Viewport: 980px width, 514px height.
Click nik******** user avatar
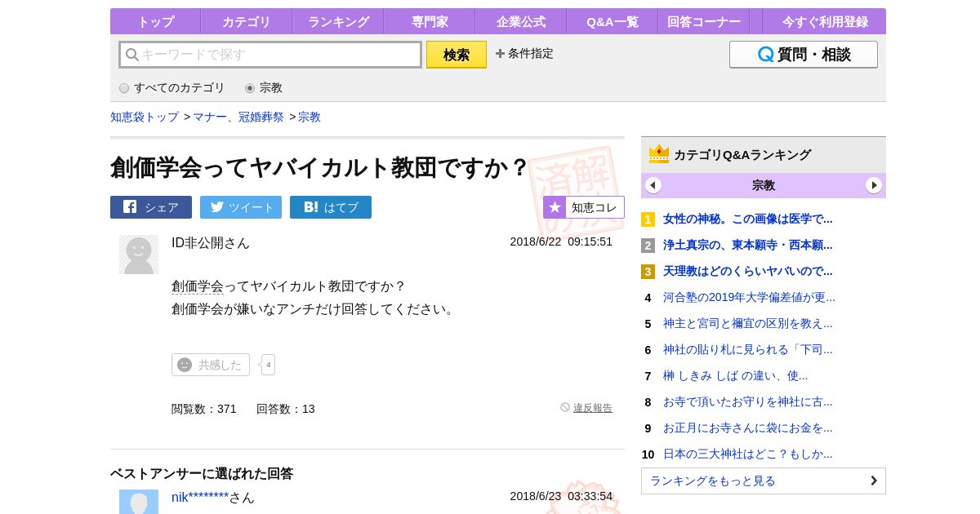(139, 502)
